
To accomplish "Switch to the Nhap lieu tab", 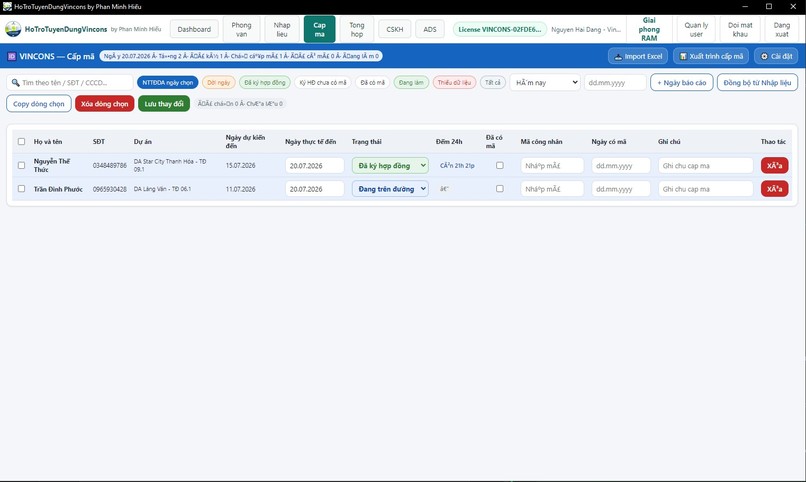I will click(x=282, y=29).
